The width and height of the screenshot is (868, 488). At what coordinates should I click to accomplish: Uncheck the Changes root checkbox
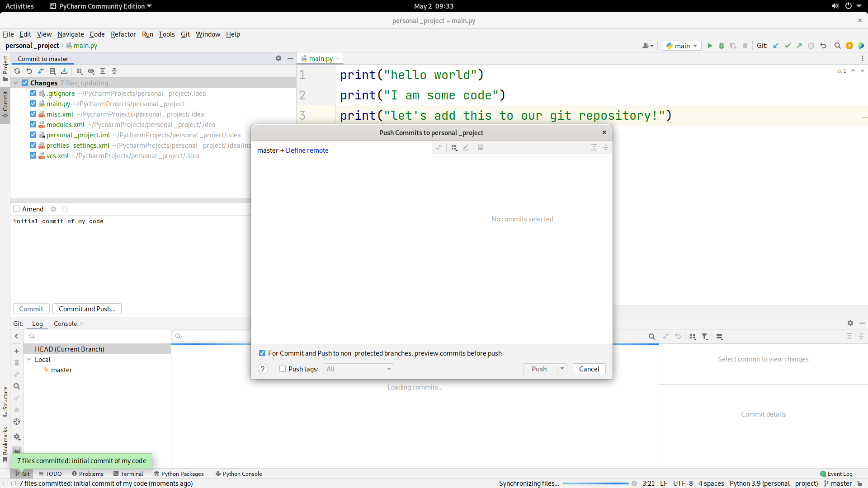pyautogui.click(x=25, y=83)
